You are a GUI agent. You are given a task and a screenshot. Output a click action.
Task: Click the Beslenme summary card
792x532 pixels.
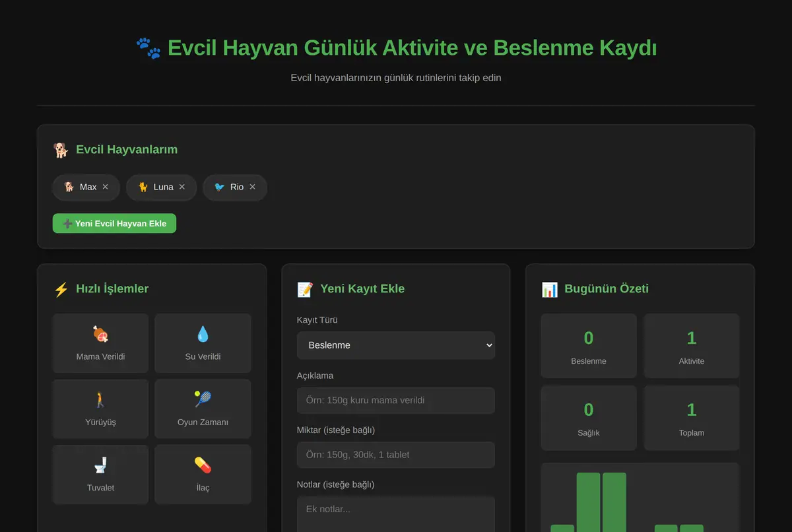[589, 346]
